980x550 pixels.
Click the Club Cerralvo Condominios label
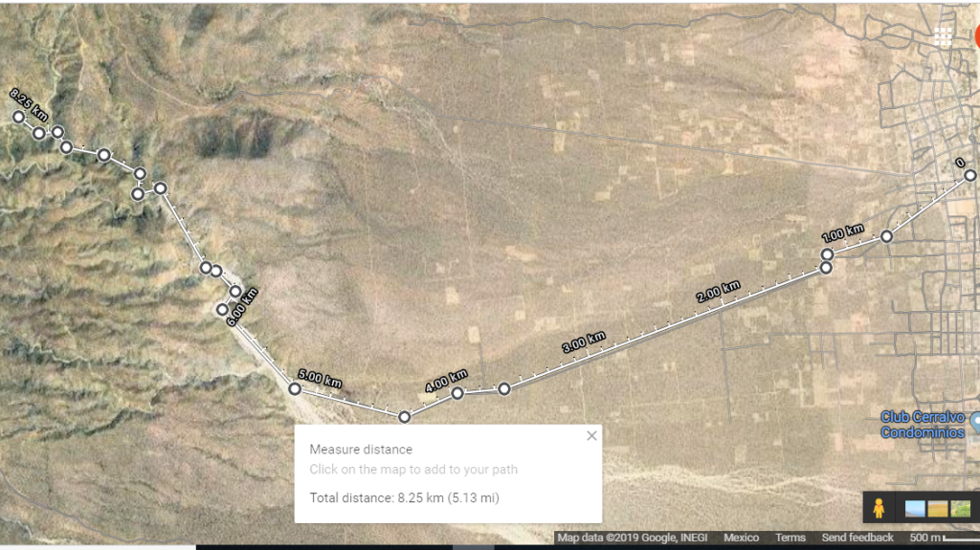pos(924,424)
